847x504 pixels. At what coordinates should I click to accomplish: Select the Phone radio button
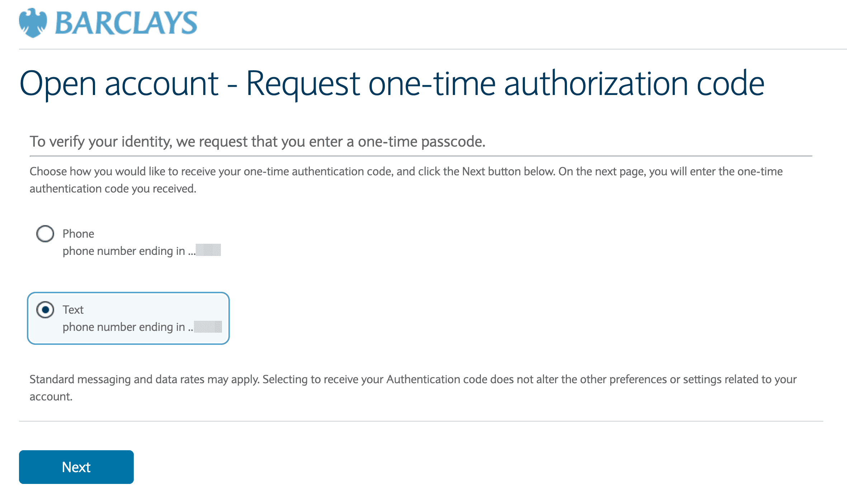tap(45, 234)
